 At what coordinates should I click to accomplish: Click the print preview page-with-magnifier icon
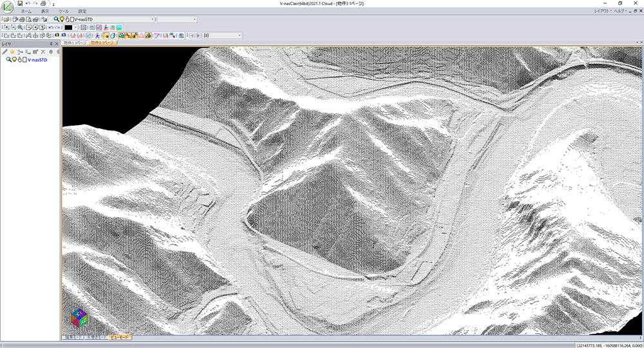[29, 19]
